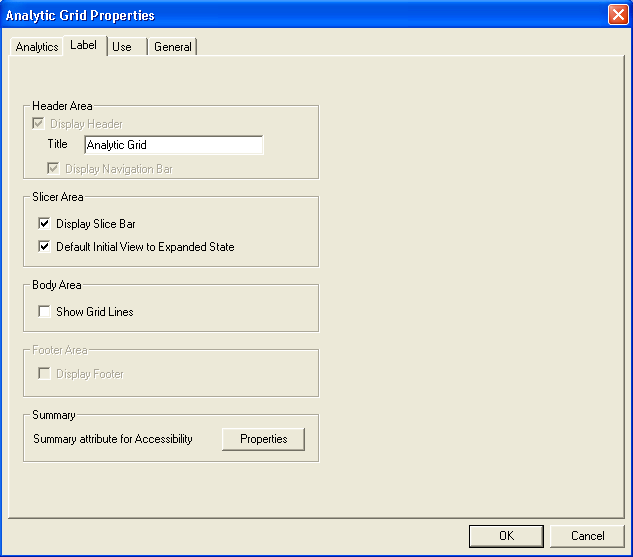Screen dimensions: 633x557
Task: Click the 'Title' field label
Action: point(57,144)
